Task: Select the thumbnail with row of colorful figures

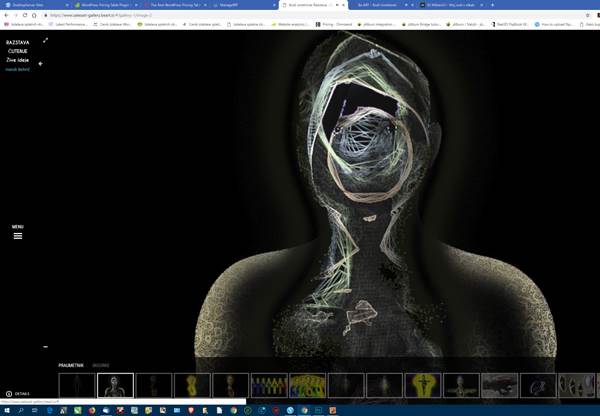Action: click(269, 385)
